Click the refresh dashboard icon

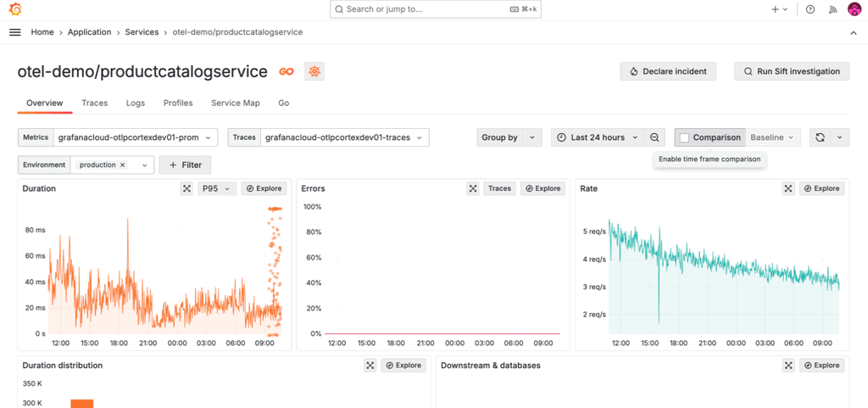point(821,137)
